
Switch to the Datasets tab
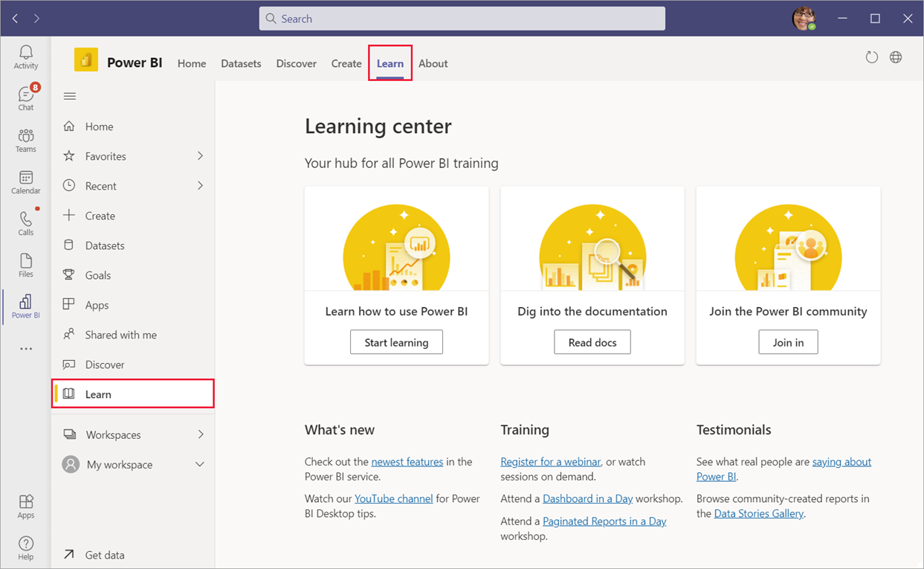click(x=241, y=63)
